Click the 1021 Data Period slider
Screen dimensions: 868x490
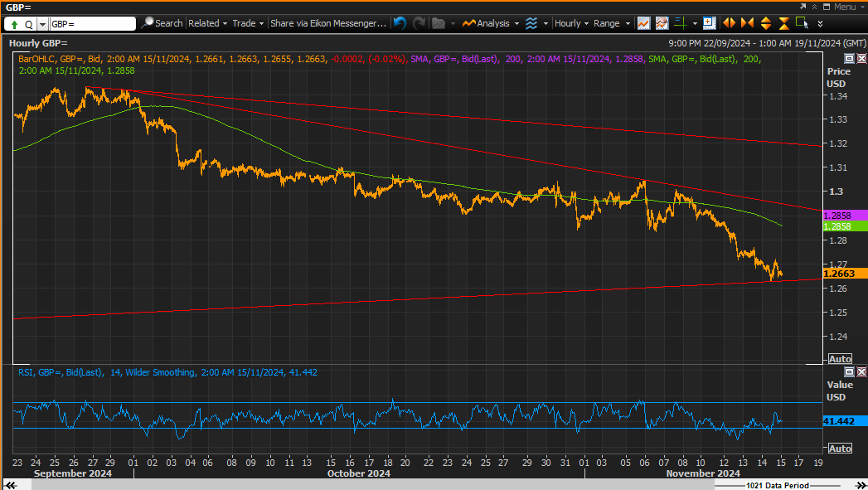tap(777, 486)
